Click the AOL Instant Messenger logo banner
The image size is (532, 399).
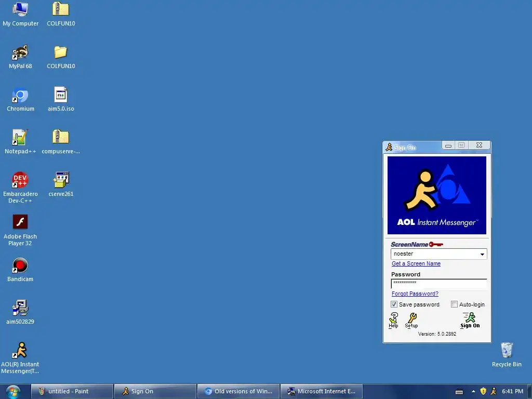coord(436,195)
